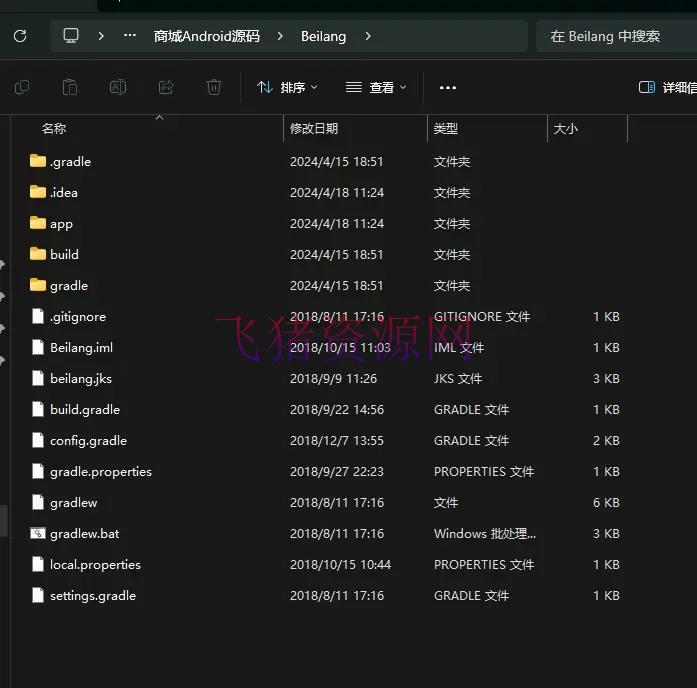
Task: Sort by 名称 column header
Action: (54, 128)
